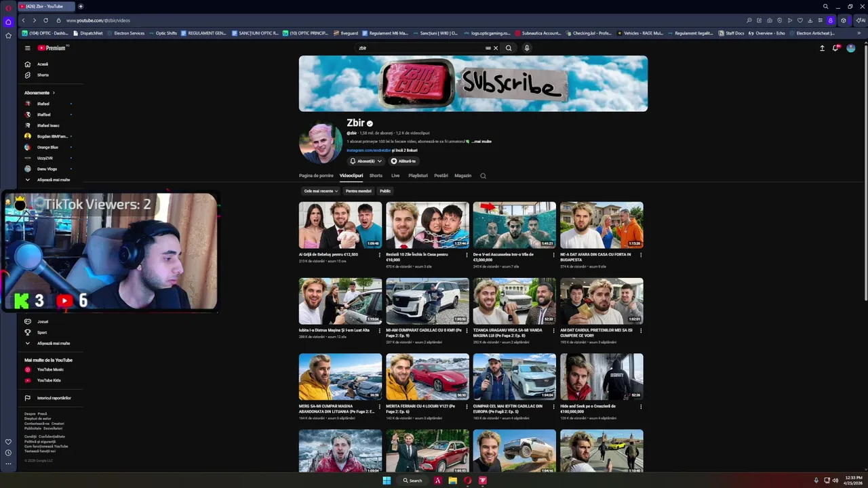This screenshot has width=868, height=488.
Task: Open YouTube Music from sidebar
Action: (x=50, y=370)
